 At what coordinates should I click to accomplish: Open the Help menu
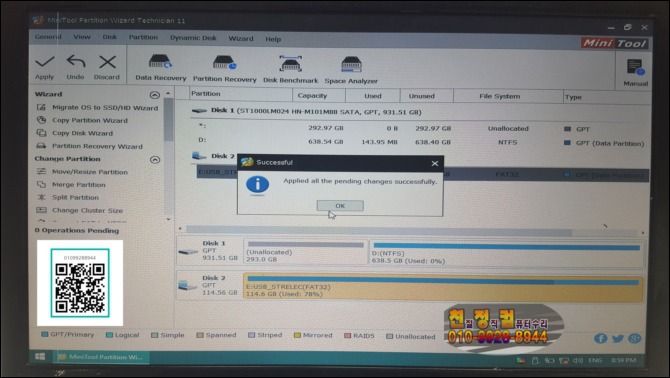point(273,39)
